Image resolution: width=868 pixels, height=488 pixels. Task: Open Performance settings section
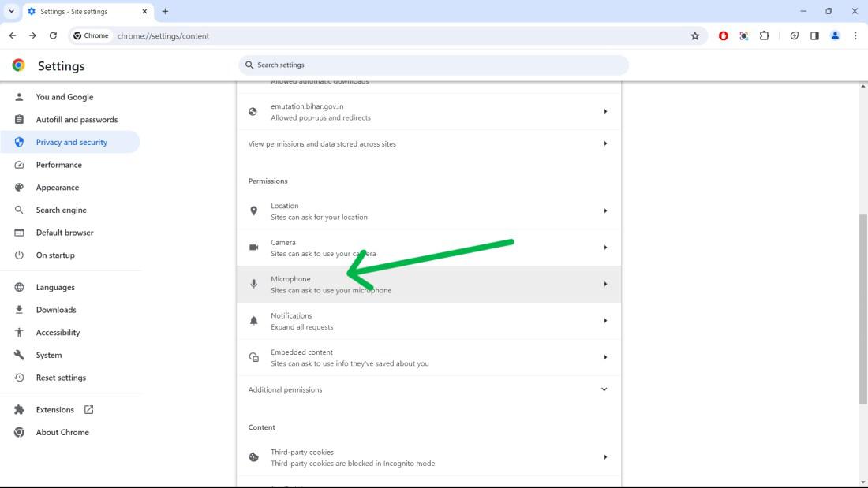pos(70,165)
